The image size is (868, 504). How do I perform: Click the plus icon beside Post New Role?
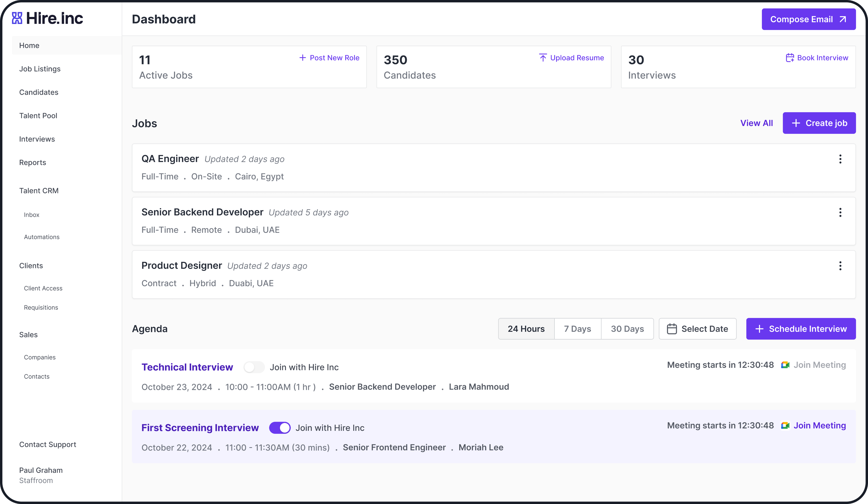tap(302, 57)
